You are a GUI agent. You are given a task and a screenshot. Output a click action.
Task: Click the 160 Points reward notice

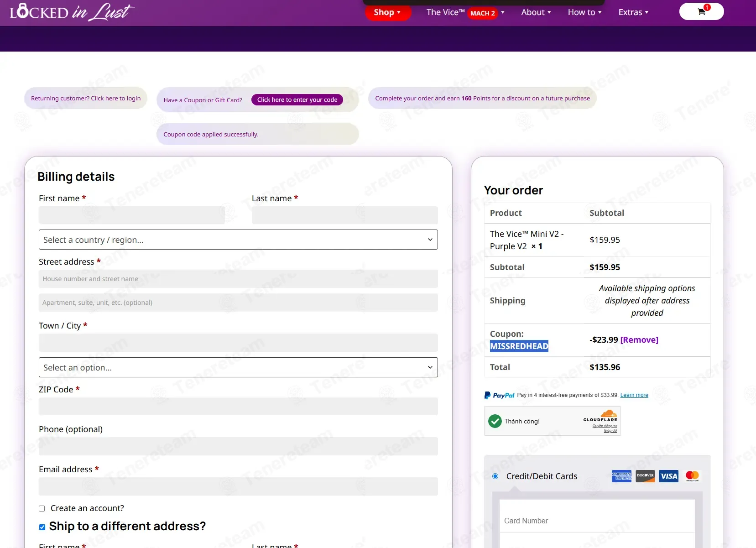[x=483, y=98]
